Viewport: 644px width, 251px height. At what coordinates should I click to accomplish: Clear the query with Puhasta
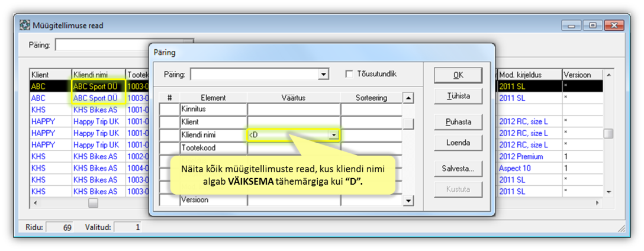pyautogui.click(x=458, y=122)
